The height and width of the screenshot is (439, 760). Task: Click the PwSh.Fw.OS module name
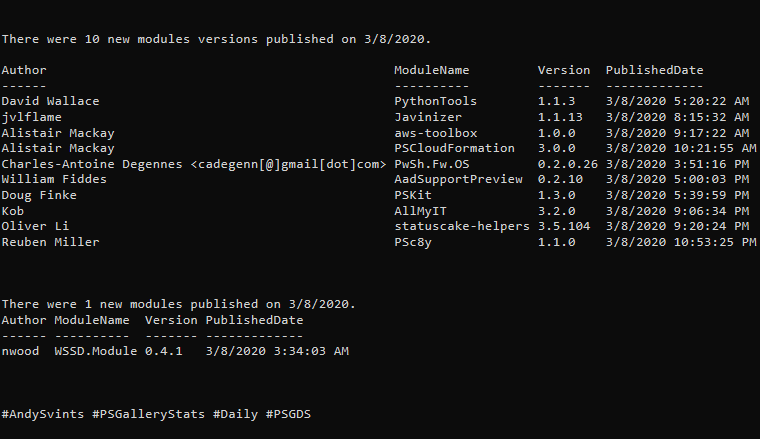point(431,164)
